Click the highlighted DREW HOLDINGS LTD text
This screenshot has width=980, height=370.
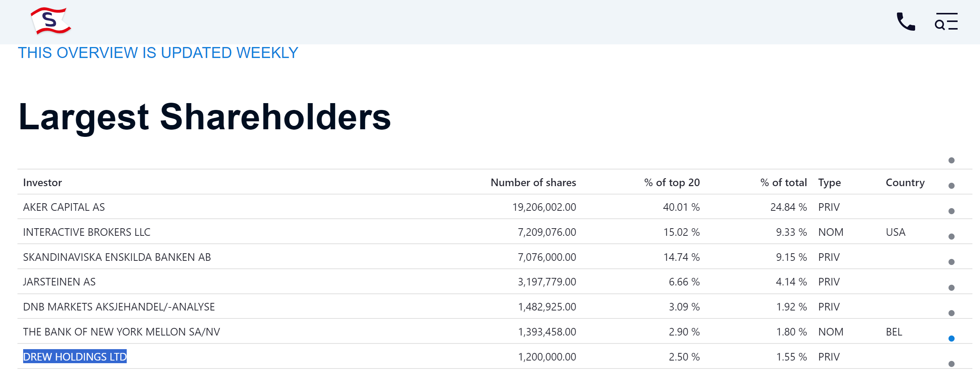[x=75, y=356]
